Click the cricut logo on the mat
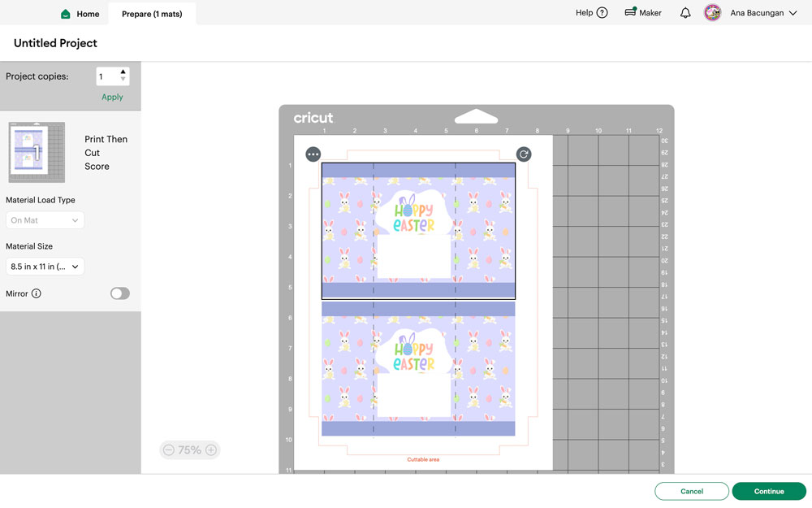Viewport: 812px width, 508px height. 313,118
